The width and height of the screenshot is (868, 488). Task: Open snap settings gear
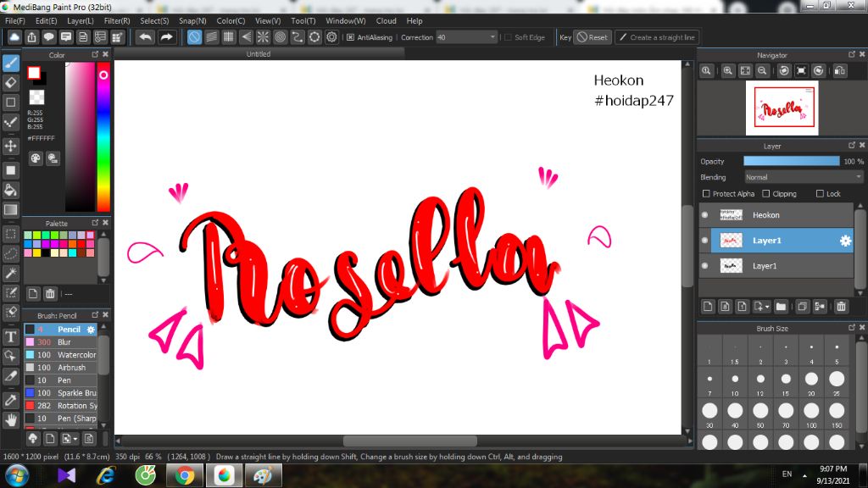(331, 37)
